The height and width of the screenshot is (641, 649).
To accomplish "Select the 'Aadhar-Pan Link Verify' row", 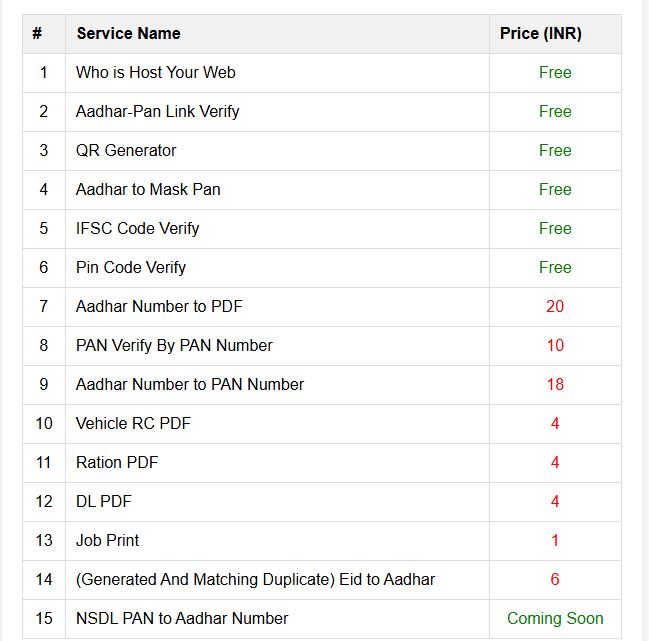I will pos(157,111).
